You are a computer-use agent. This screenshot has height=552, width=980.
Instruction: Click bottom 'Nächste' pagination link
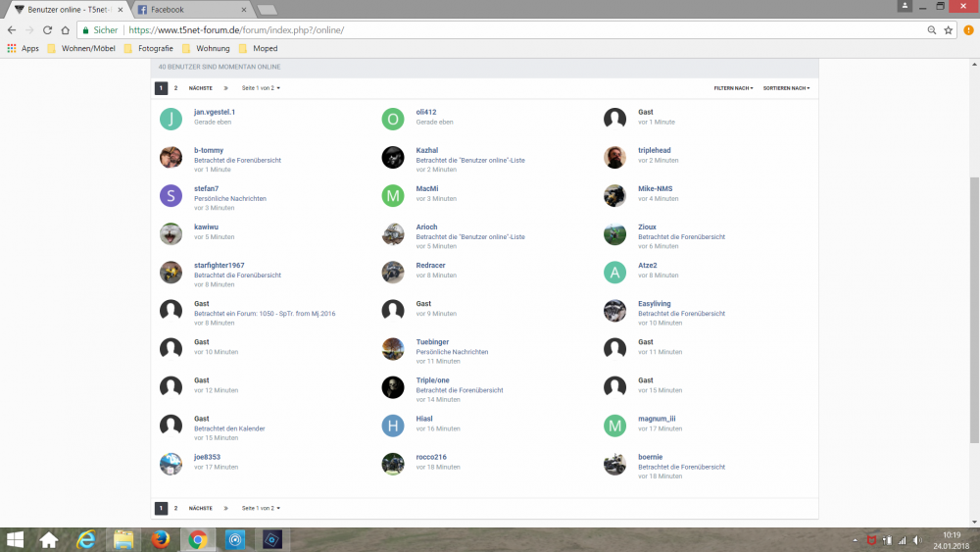[201, 508]
